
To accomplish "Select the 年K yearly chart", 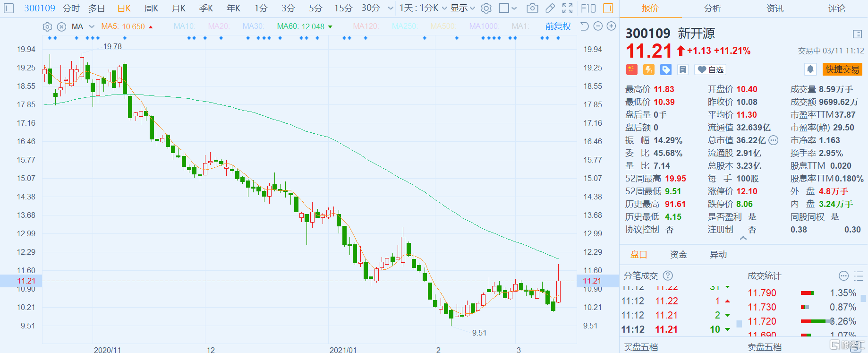I will [234, 8].
